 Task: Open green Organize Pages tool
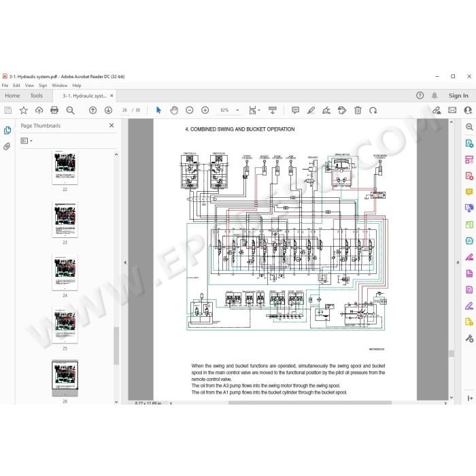[469, 224]
